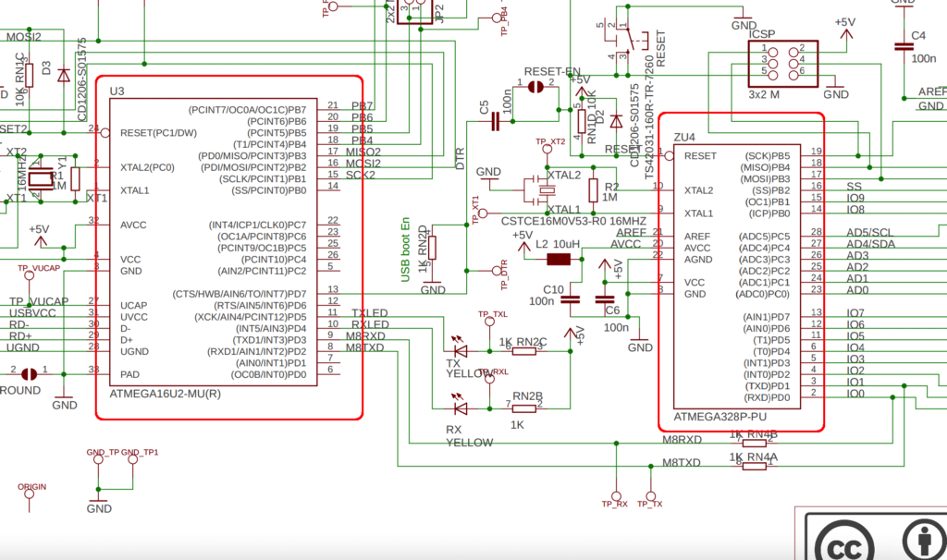Screen dimensions: 947x560
Task: Select the ICSP 3x2 header connector
Action: click(x=782, y=64)
